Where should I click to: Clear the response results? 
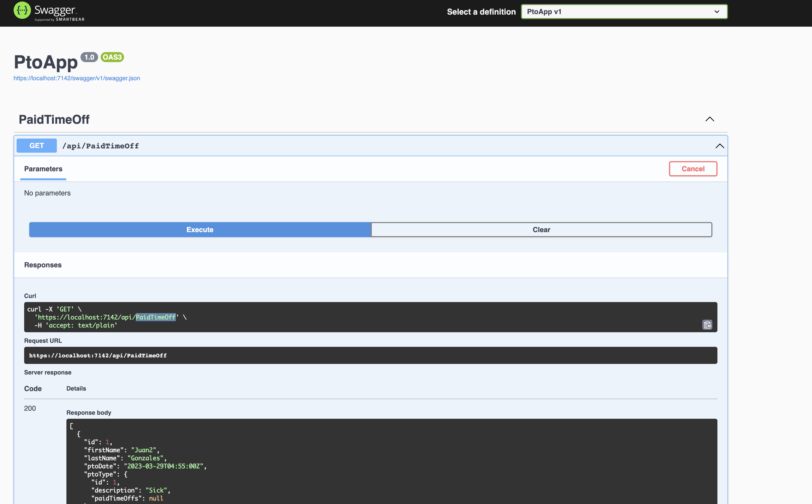tap(541, 230)
